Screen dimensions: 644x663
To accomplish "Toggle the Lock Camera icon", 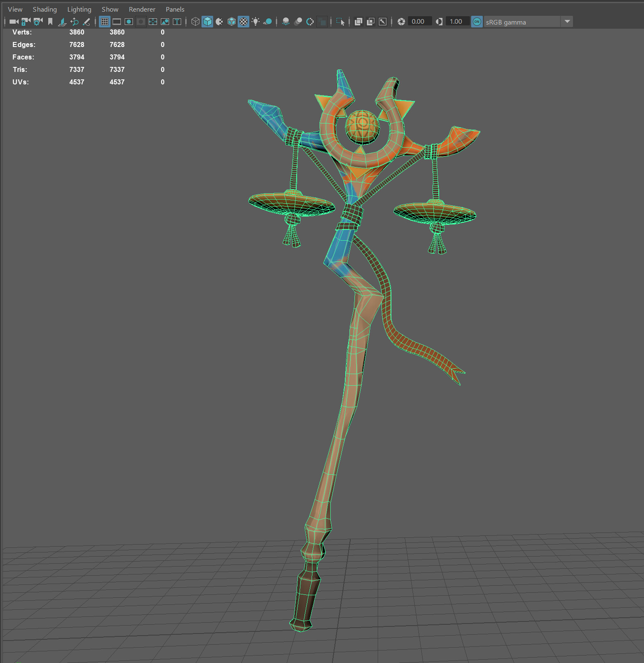I will point(26,22).
